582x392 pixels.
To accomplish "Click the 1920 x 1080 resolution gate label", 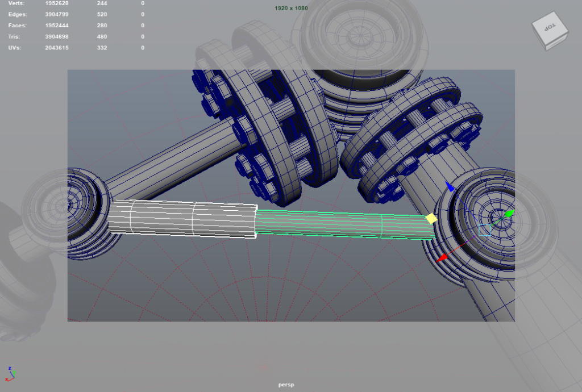I will click(x=291, y=8).
